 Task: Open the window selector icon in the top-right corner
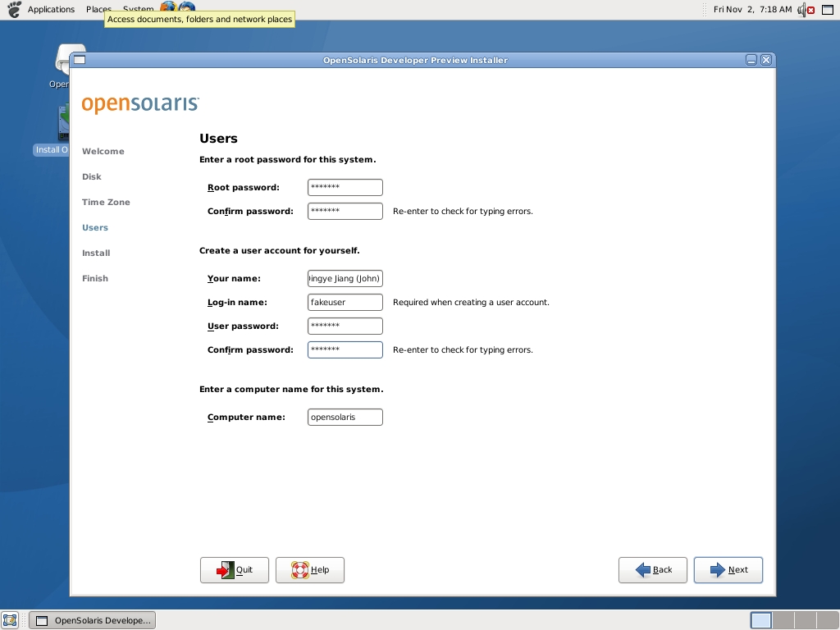tap(828, 10)
